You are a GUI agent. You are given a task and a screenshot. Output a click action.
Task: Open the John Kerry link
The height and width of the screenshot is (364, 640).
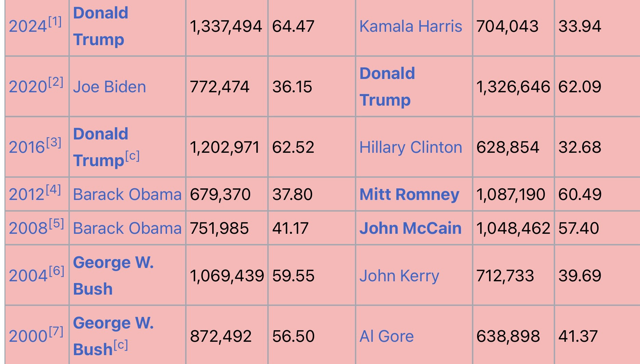pos(399,276)
